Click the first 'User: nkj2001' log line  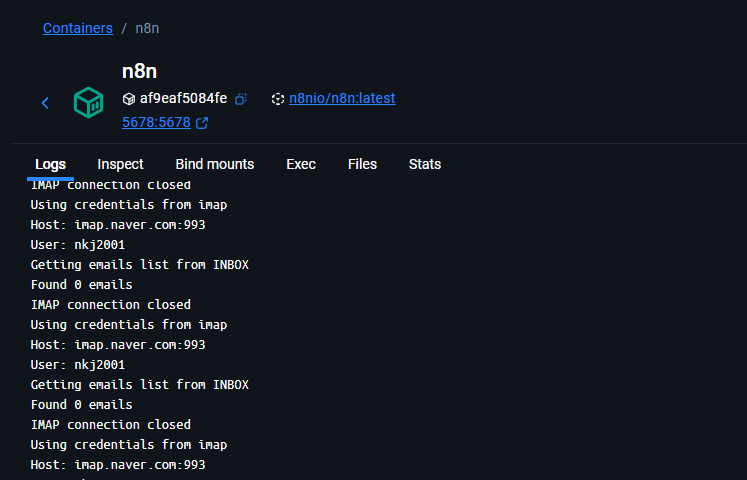[x=78, y=245]
